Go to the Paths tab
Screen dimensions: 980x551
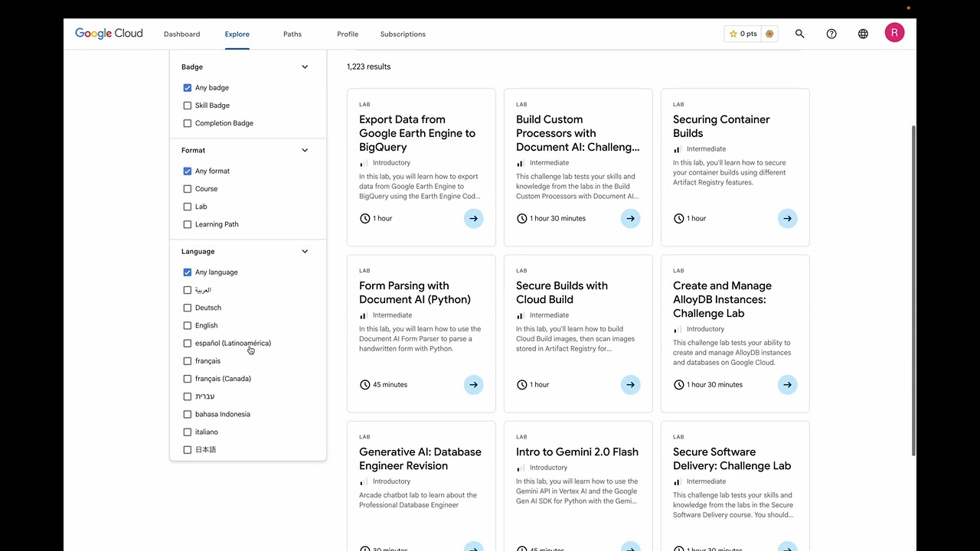(292, 34)
